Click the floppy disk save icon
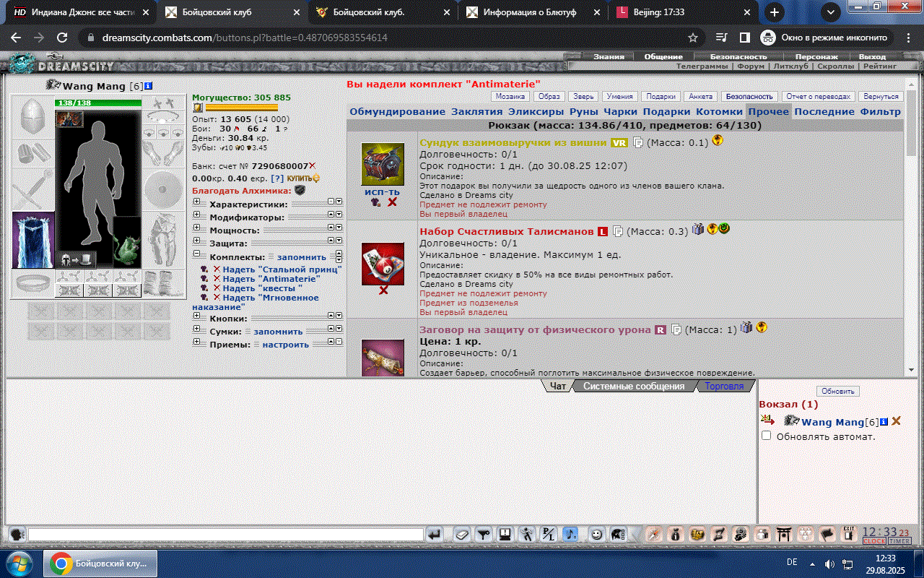Image resolution: width=924 pixels, height=578 pixels. (505, 535)
